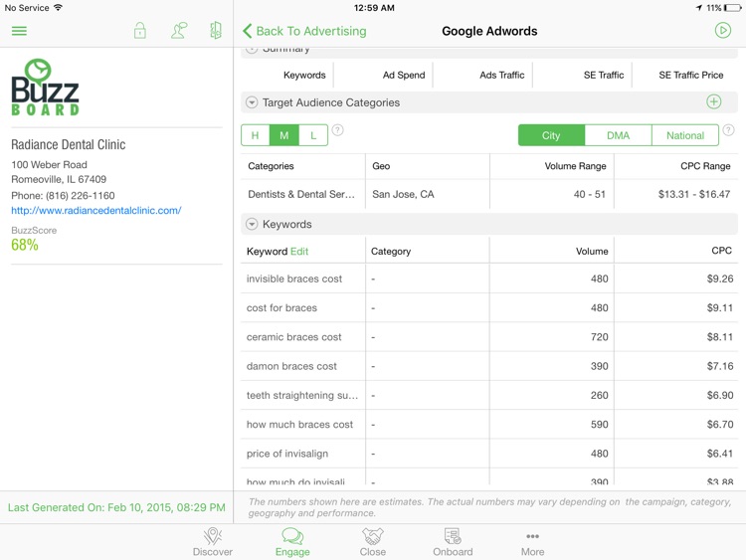Tap the CPC column header

(721, 251)
